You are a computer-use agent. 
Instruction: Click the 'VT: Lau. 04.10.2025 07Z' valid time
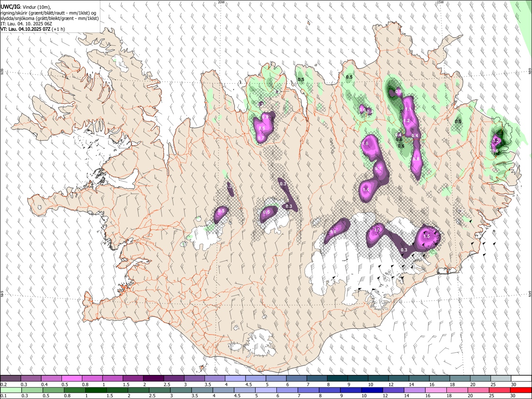[25, 30]
